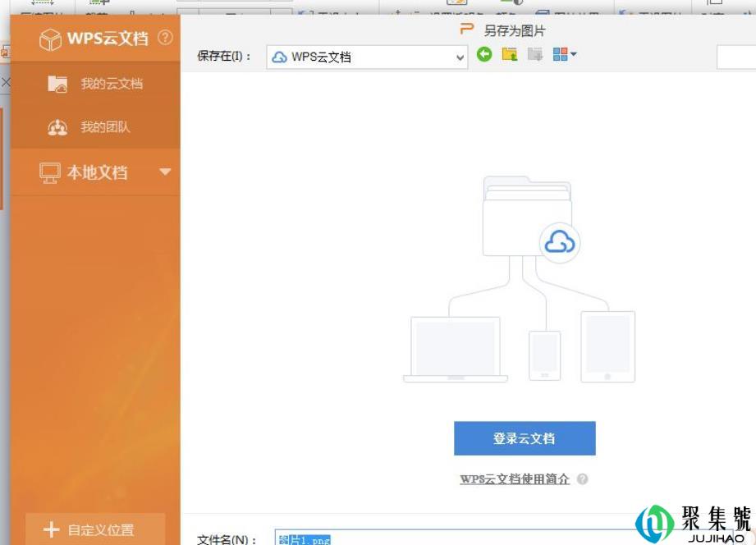This screenshot has width=756, height=545.
Task: Click the green back arrow icon
Action: 484,55
